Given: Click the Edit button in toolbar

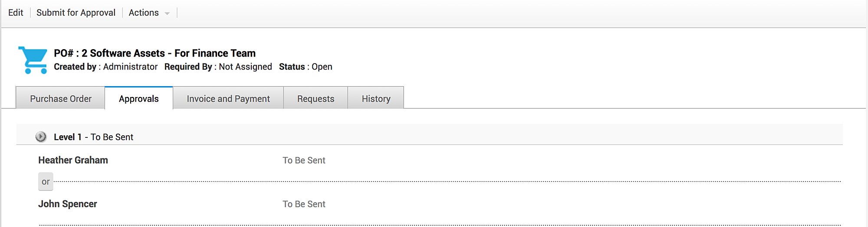Looking at the screenshot, I should (16, 13).
